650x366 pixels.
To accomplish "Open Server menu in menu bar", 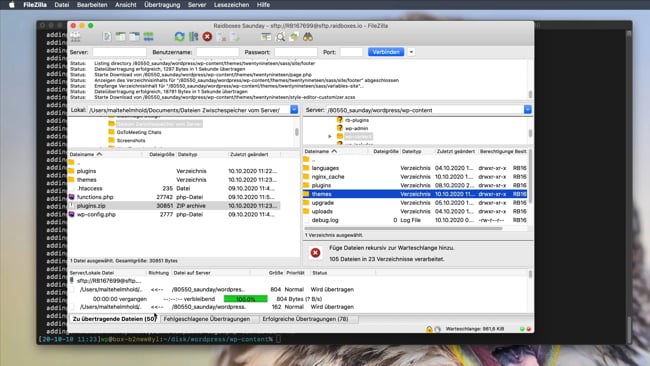I will [197, 5].
